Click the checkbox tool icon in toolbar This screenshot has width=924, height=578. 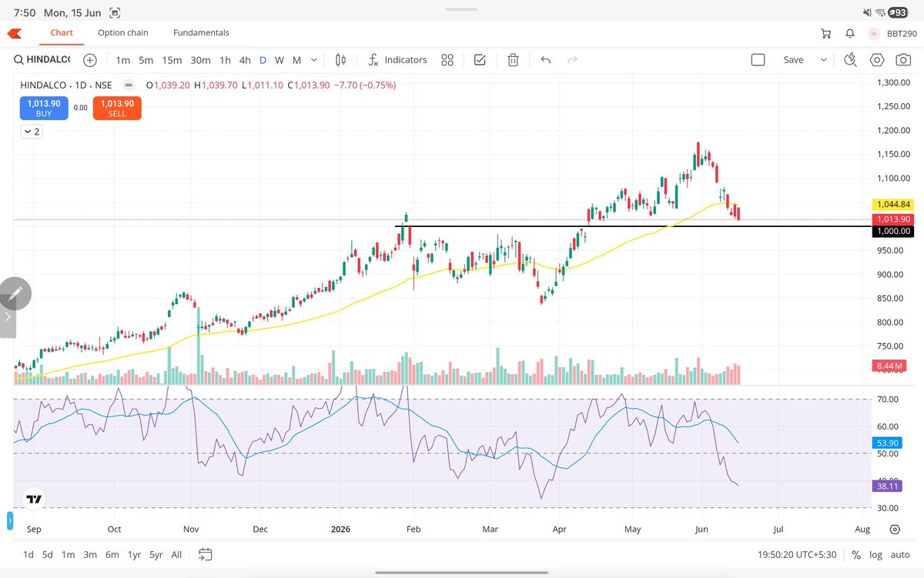point(480,60)
